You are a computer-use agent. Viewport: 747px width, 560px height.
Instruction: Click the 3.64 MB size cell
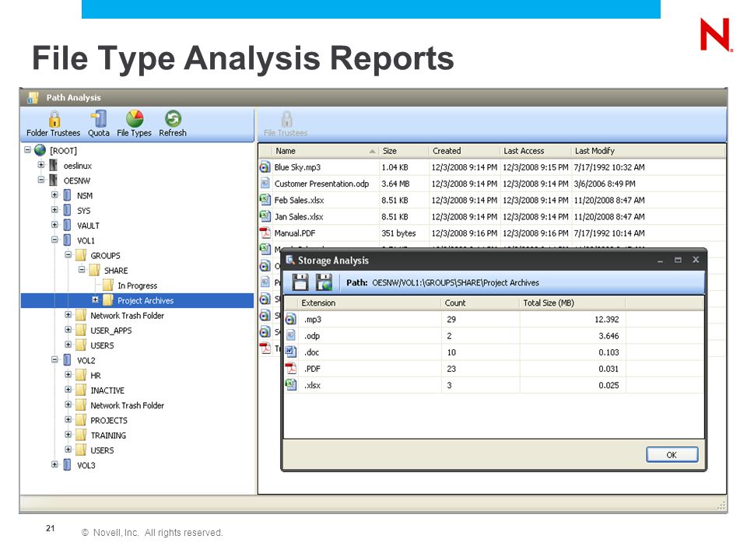point(395,184)
